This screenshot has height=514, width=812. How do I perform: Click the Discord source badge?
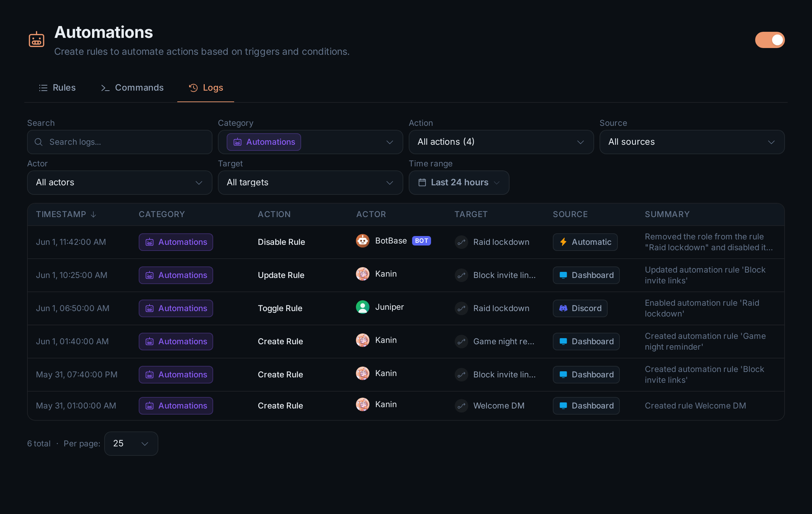[x=580, y=308]
